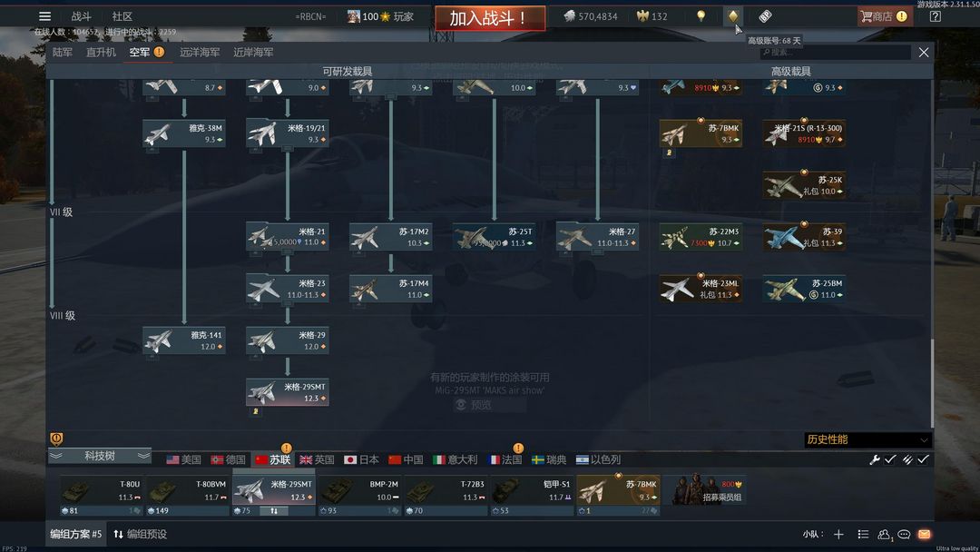The width and height of the screenshot is (980, 552).
Task: Click the 加入战斗！ join battle button
Action: point(490,18)
